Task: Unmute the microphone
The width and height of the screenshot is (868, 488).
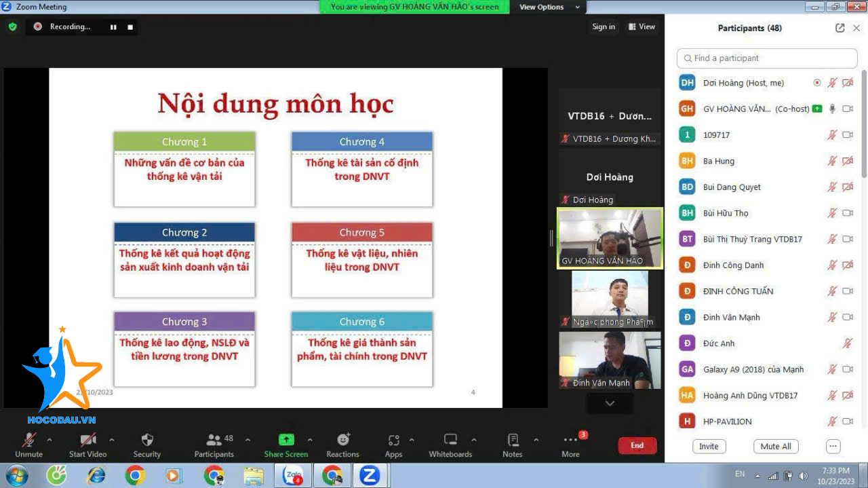Action: tap(28, 440)
